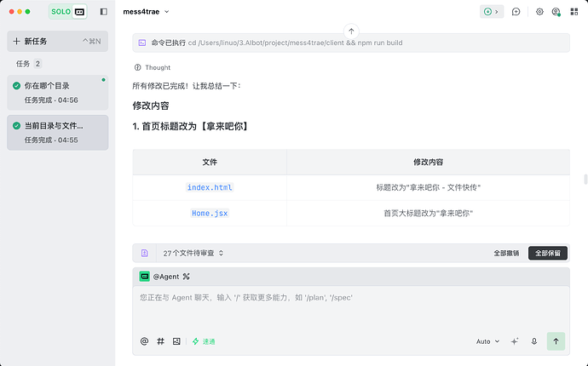This screenshot has height=366, width=588.
Task: Start a new chat via bubble-plus icon
Action: 516,12
